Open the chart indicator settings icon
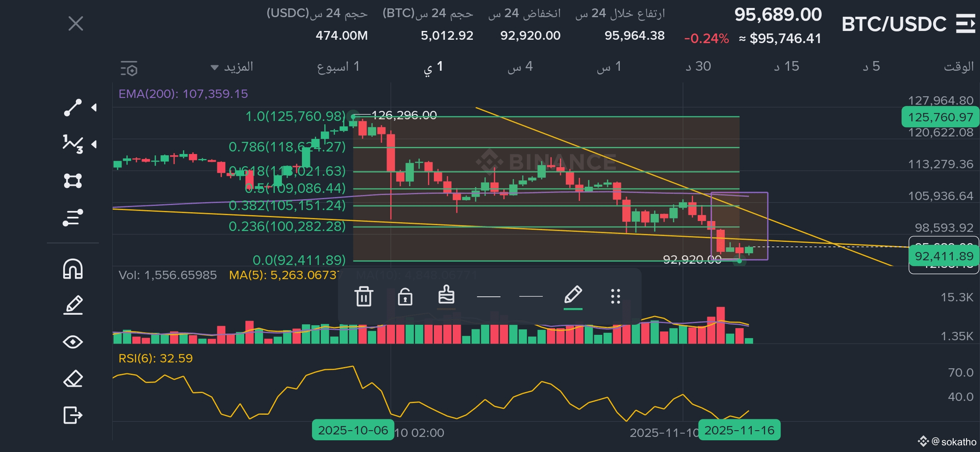 (129, 69)
